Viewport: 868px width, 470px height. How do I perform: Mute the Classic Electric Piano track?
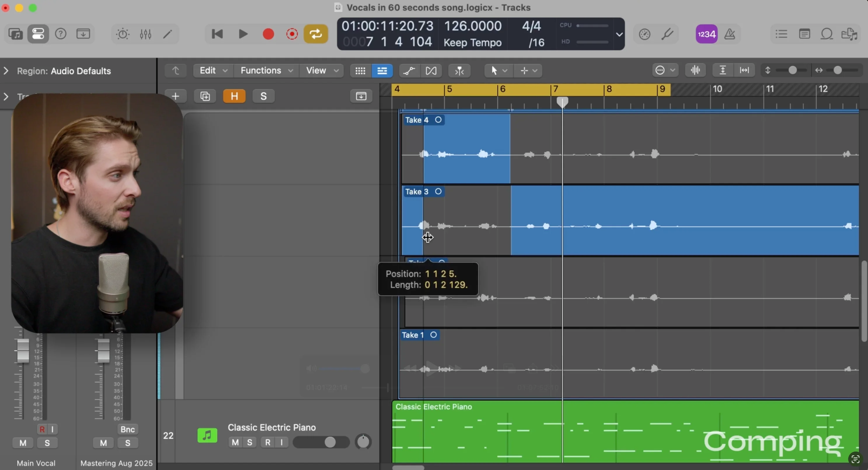pos(235,442)
